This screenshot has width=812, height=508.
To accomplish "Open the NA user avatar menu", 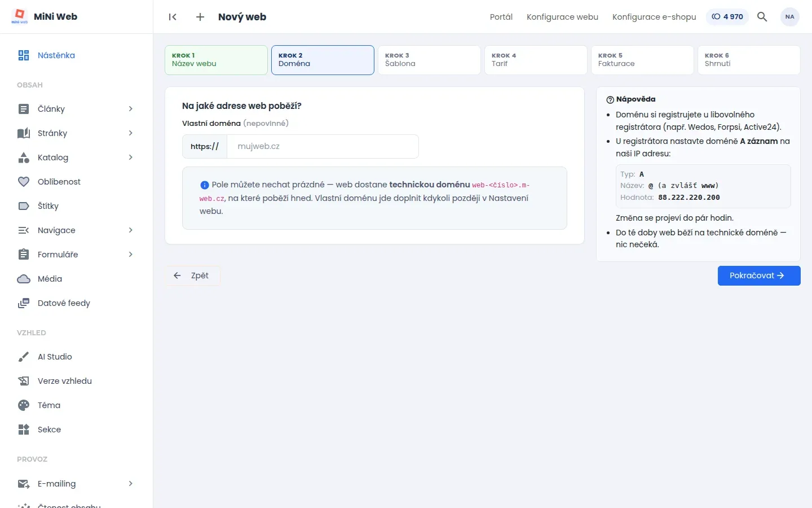I will (790, 17).
